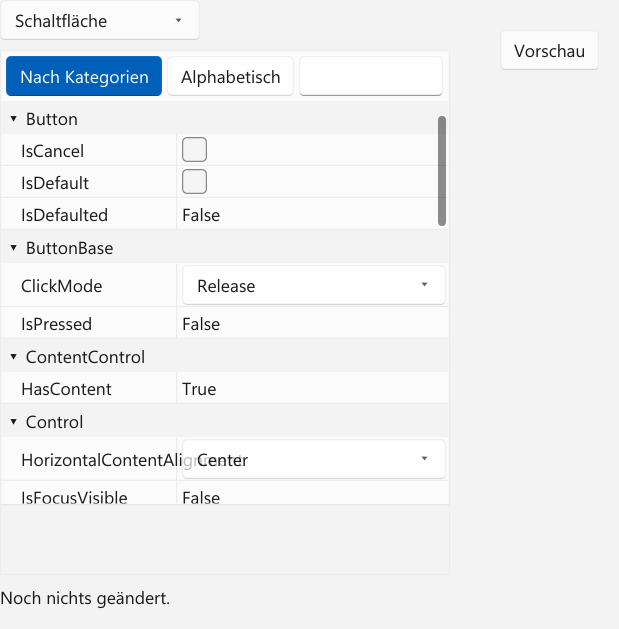This screenshot has height=629, width=619.
Task: Select the IsDefaulted property row
Action: (x=225, y=215)
